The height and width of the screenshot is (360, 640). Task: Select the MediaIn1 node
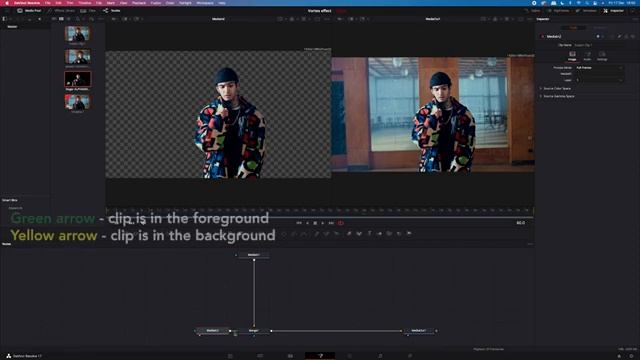coord(253,255)
